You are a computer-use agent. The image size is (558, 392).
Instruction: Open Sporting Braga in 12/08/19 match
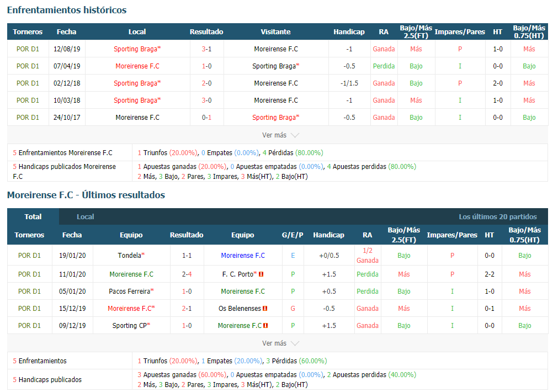[x=137, y=49]
